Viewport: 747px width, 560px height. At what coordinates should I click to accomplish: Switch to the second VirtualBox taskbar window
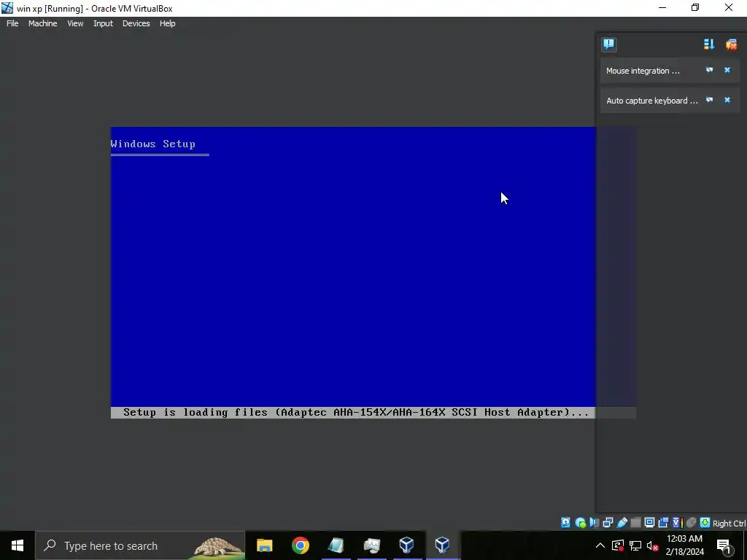point(443,545)
